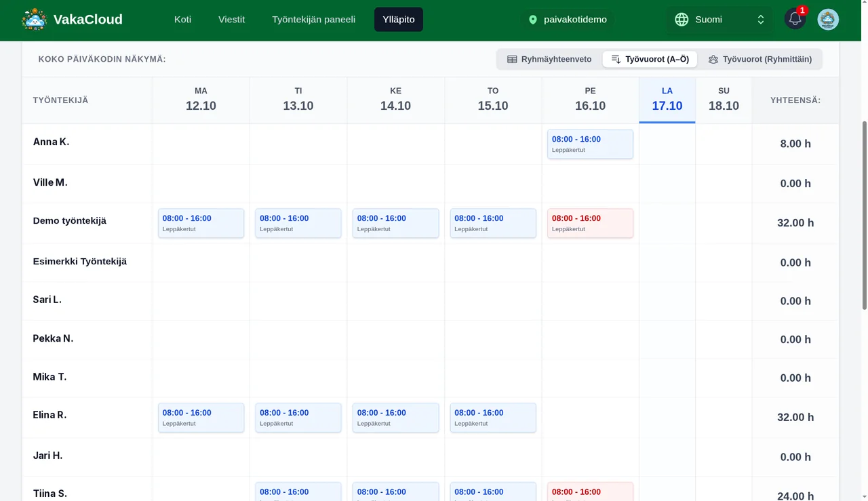Click employee name Mika T.
868x501 pixels.
50,377
